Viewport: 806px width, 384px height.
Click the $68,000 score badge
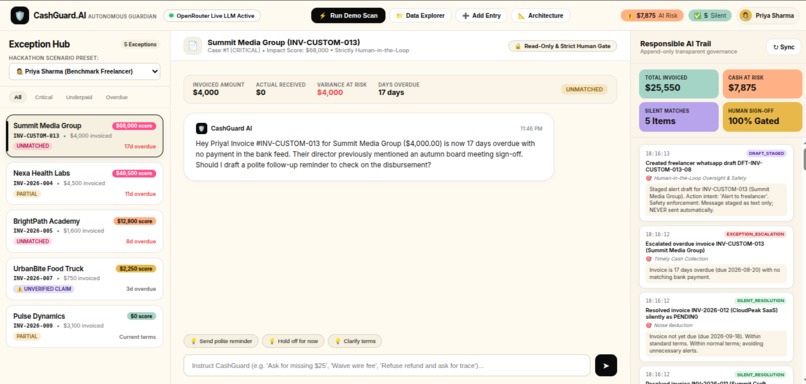pyautogui.click(x=134, y=126)
